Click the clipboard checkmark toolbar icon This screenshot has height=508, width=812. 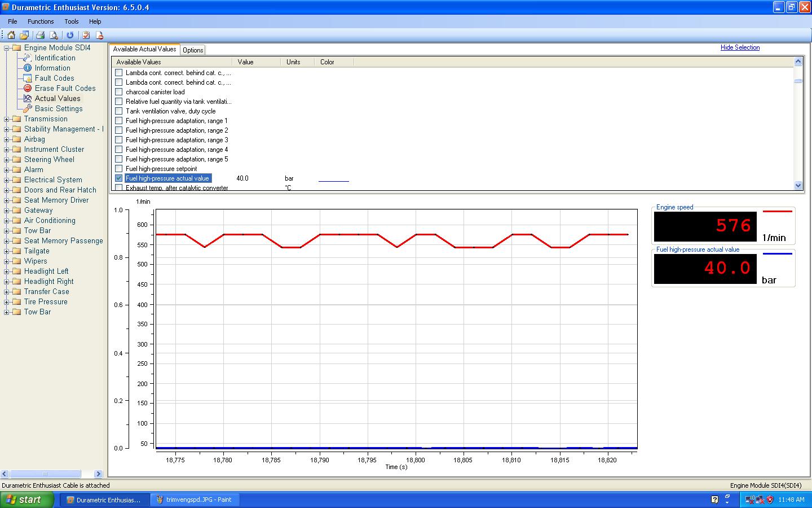pos(86,35)
